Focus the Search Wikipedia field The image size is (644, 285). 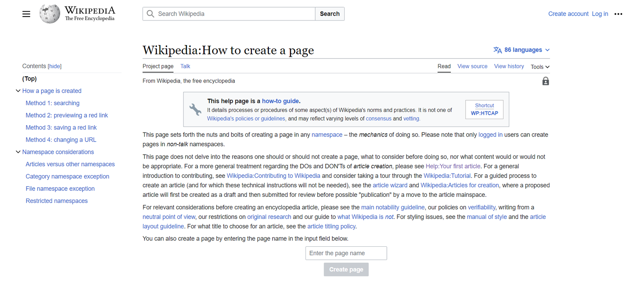coord(229,14)
